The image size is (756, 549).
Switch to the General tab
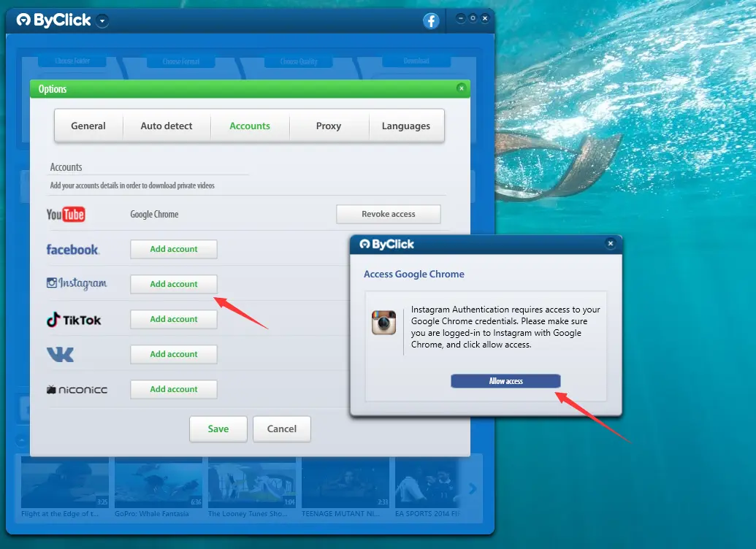88,126
